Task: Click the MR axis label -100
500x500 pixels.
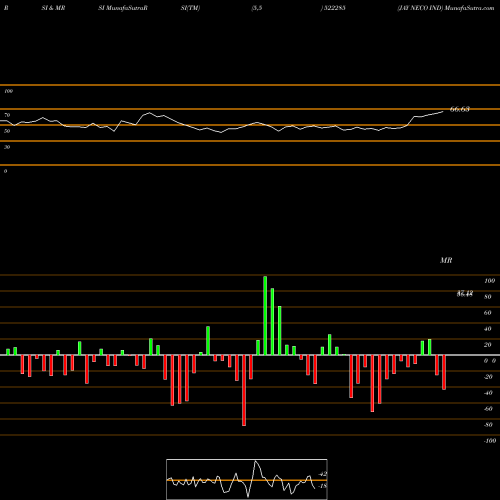Action: [x=490, y=441]
